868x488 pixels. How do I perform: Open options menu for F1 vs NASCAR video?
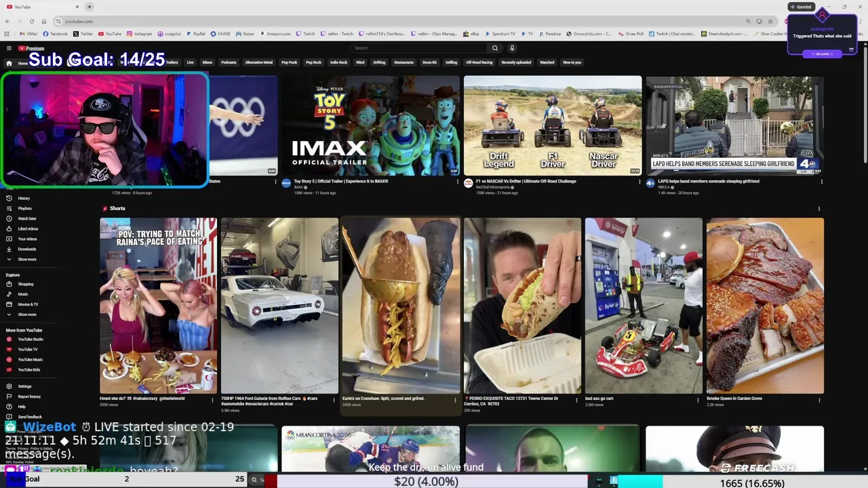click(639, 182)
